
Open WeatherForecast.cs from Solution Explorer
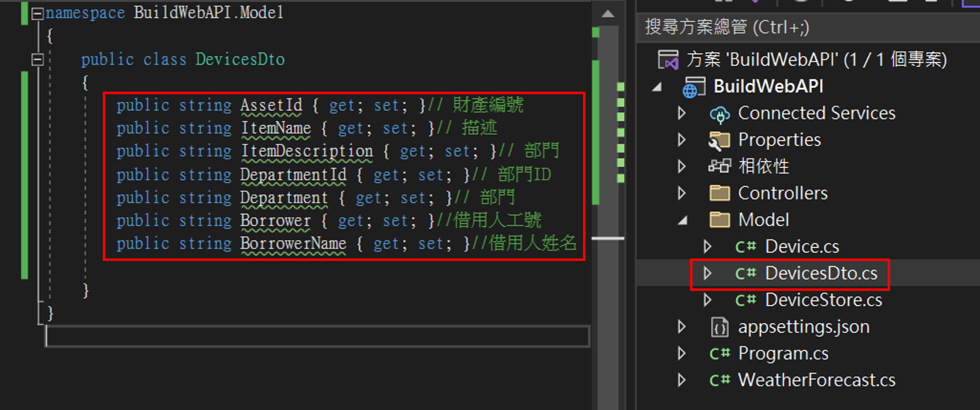click(x=817, y=380)
